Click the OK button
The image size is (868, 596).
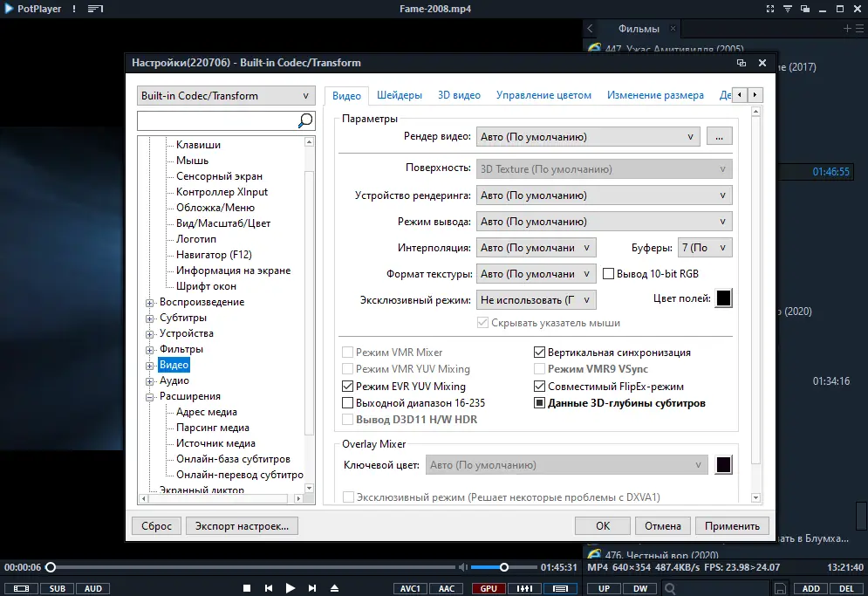602,525
